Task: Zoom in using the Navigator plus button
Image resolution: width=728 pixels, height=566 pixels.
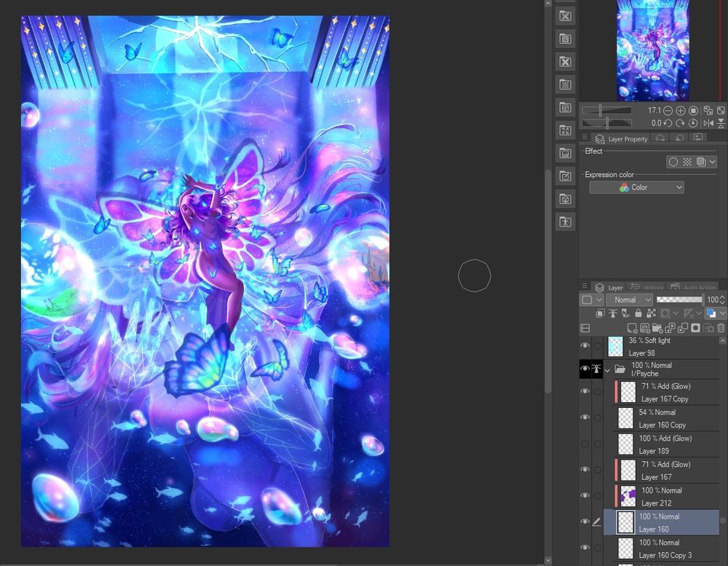Action: click(x=680, y=111)
